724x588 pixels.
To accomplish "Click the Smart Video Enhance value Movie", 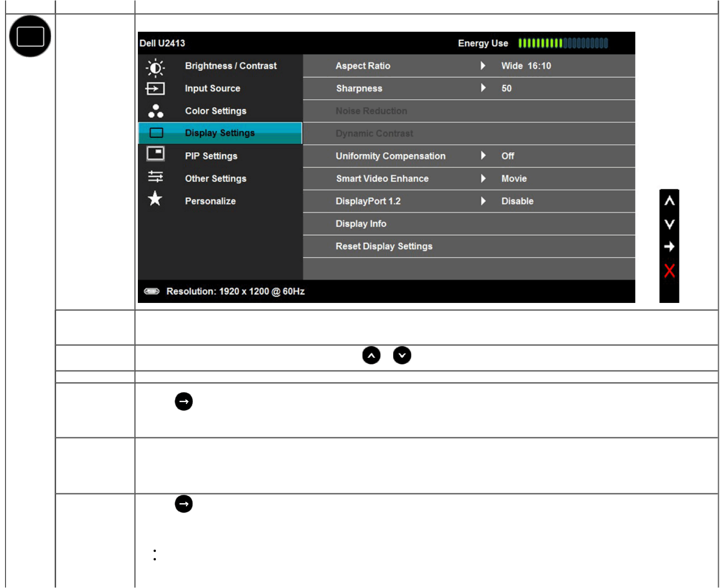I will click(x=514, y=178).
